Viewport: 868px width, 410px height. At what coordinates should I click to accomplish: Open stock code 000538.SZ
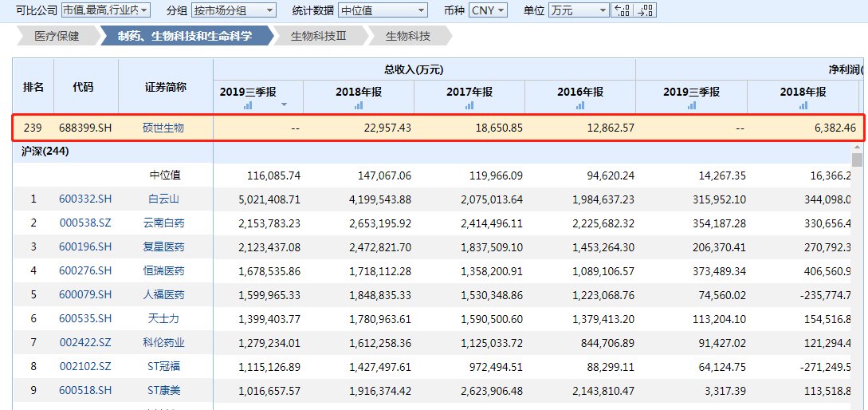pos(85,223)
